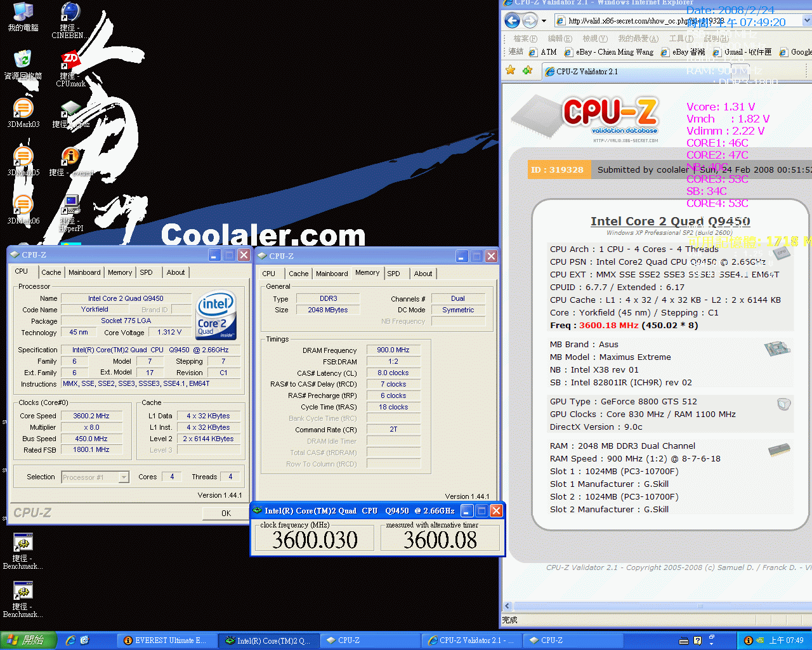The width and height of the screenshot is (812, 650).
Task: Open the ATM link in the links bar
Action: pos(543,52)
